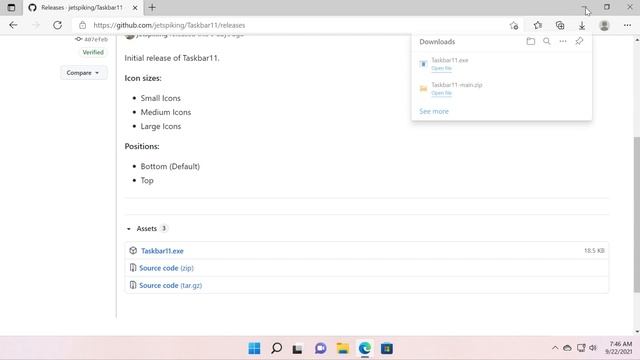Click the github.com address bar
640x360 pixels.
(169, 25)
